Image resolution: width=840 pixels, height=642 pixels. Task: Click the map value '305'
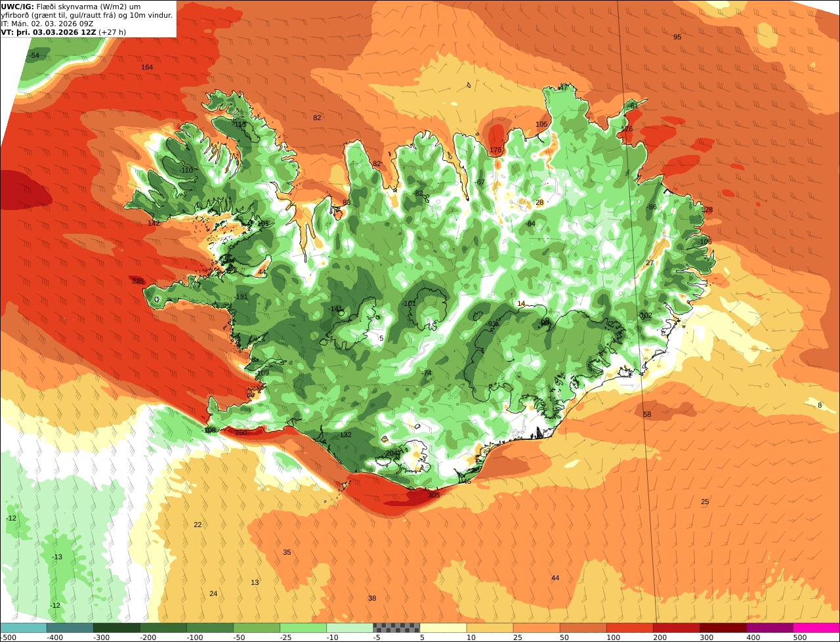434,496
